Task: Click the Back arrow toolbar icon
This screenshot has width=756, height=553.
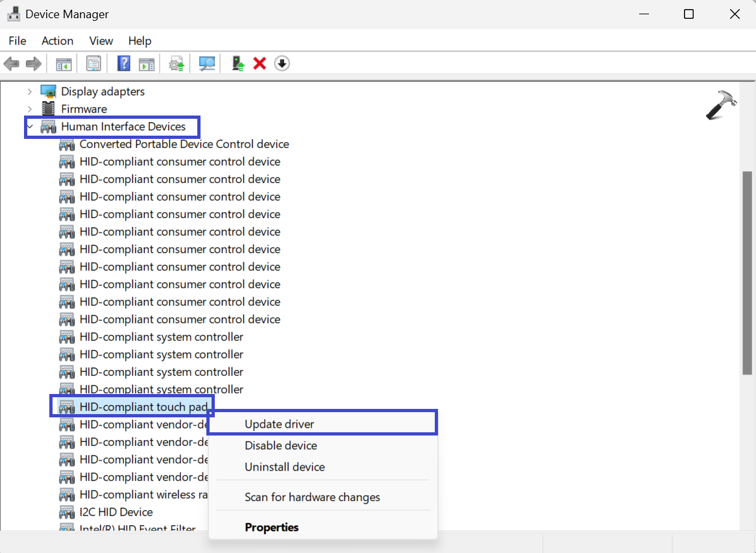Action: tap(12, 64)
